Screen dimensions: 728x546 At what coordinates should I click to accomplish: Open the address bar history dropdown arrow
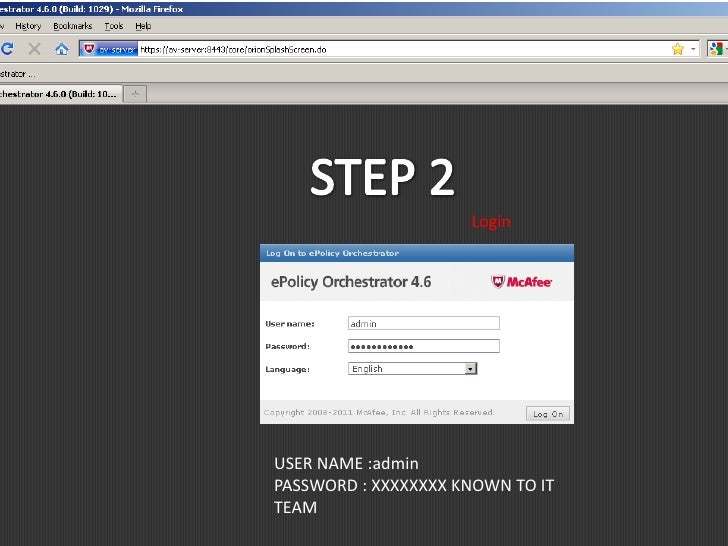pos(693,49)
